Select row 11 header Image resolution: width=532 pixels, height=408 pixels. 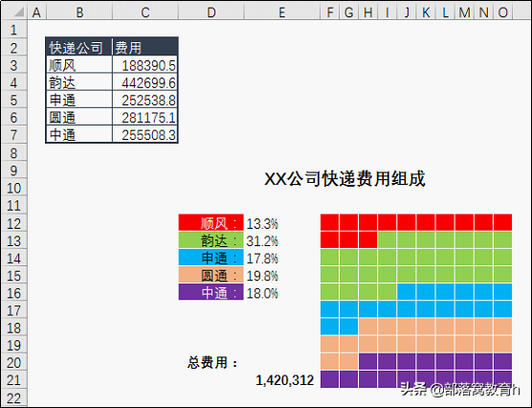click(x=14, y=205)
